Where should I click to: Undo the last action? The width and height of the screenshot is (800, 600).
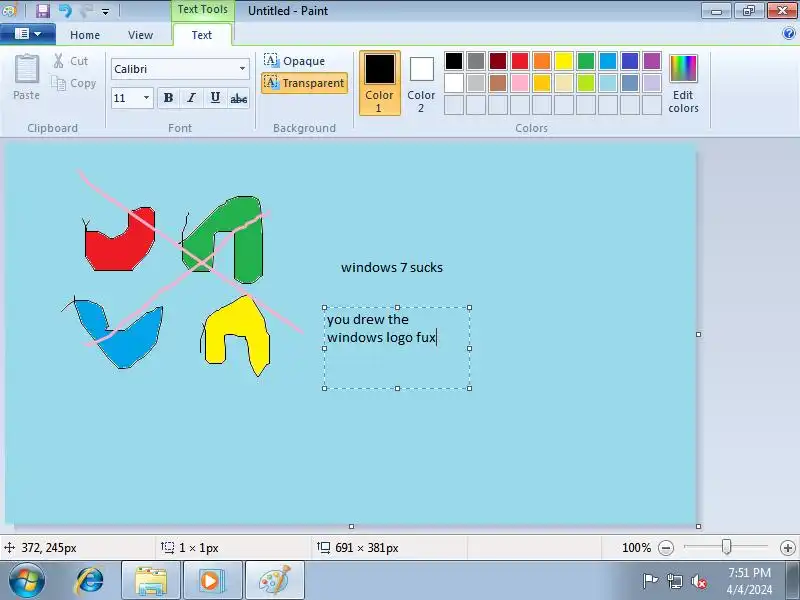[x=65, y=10]
